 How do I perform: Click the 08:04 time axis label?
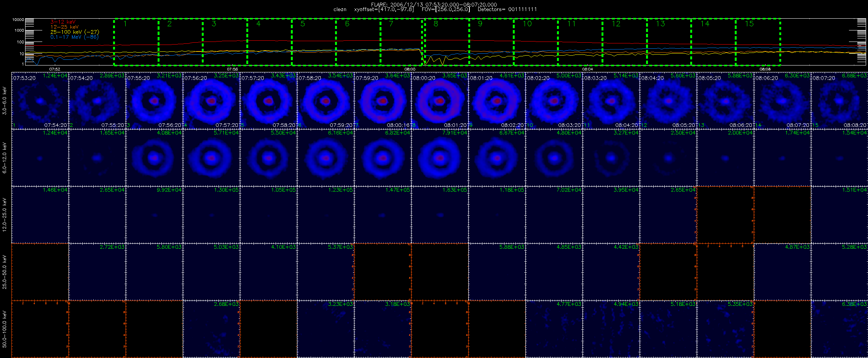point(587,69)
